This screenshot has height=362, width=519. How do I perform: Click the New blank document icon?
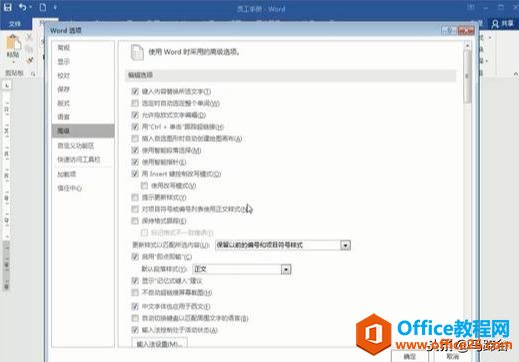(43, 7)
